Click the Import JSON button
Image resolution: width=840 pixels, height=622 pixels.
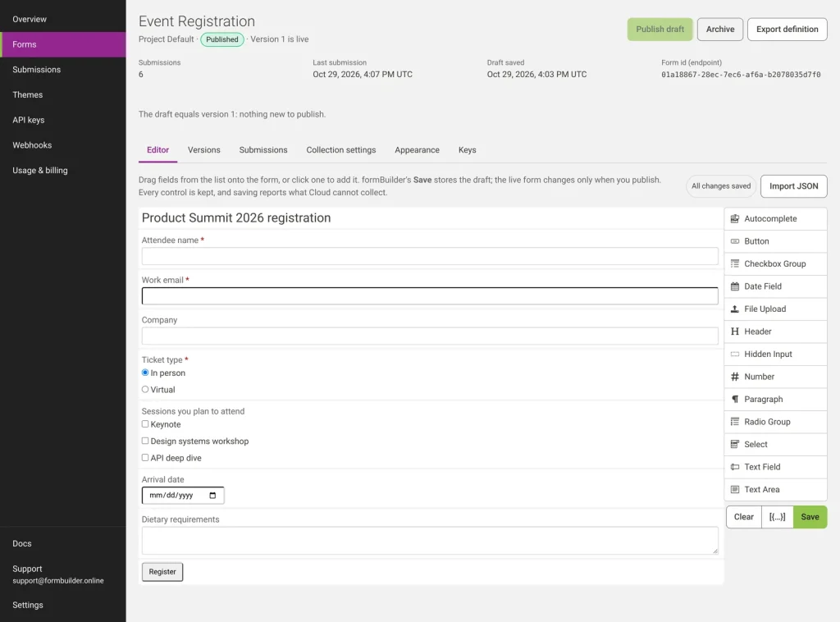[793, 186]
